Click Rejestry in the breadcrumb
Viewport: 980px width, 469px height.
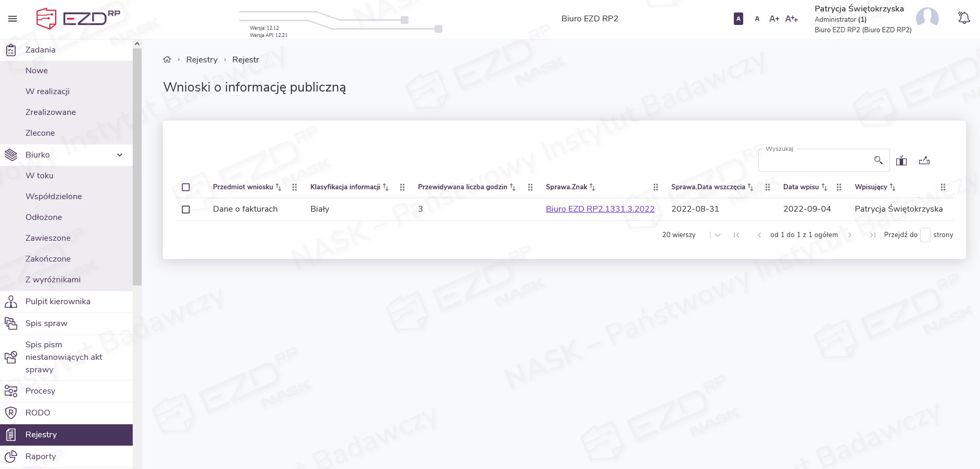pos(202,60)
